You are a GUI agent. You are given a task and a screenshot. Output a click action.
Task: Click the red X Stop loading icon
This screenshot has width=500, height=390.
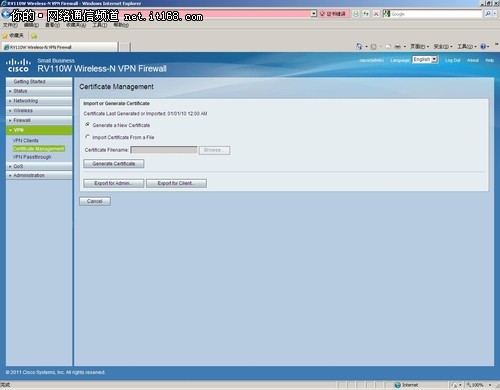[x=376, y=14]
